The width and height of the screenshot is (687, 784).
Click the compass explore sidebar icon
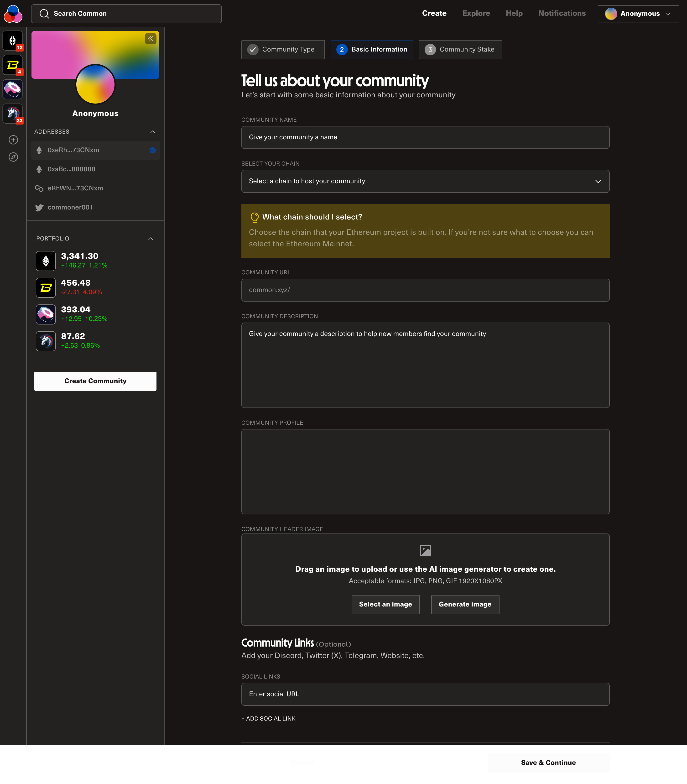click(13, 157)
